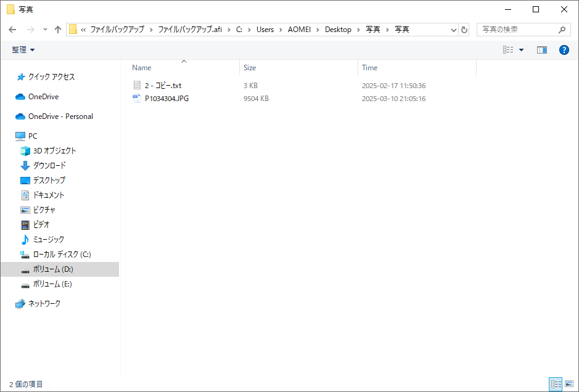The width and height of the screenshot is (579, 392).
Task: Click the ビデオ filmstrip icon
Action: 25,225
